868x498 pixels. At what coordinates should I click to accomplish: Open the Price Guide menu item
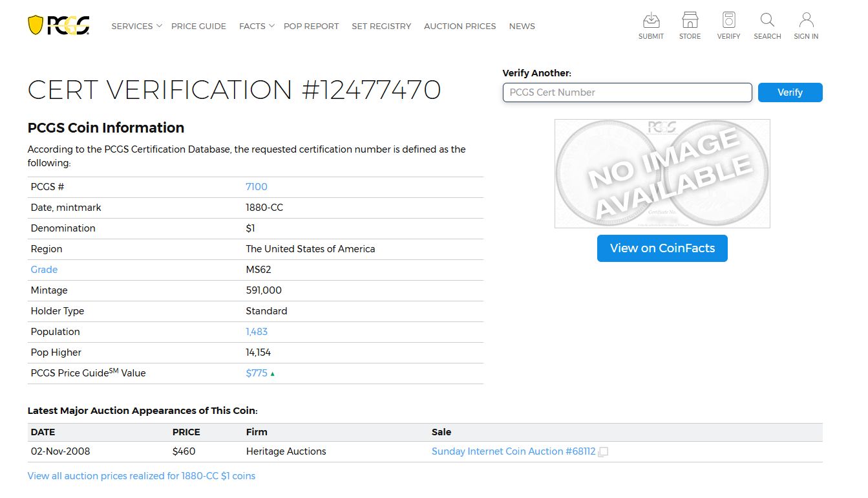[198, 27]
